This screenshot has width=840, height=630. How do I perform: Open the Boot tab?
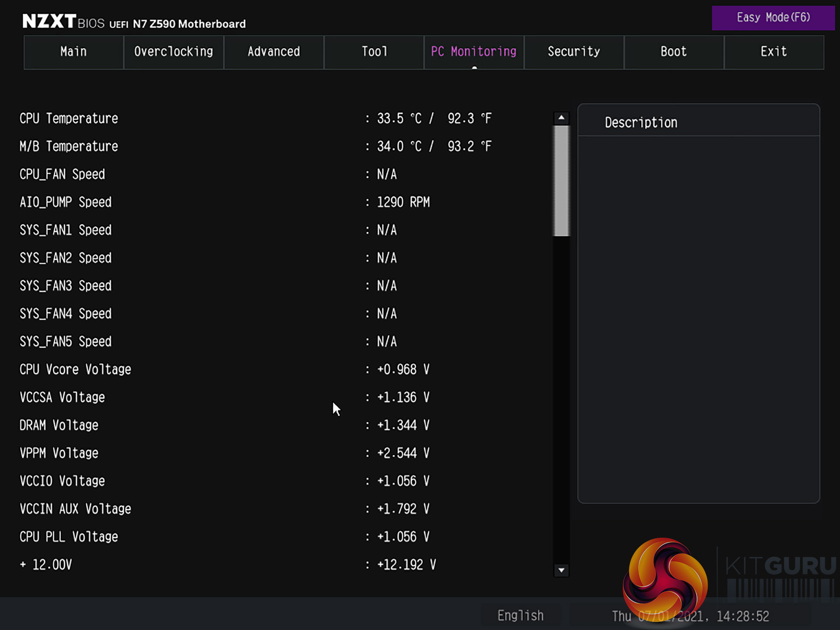tap(674, 52)
